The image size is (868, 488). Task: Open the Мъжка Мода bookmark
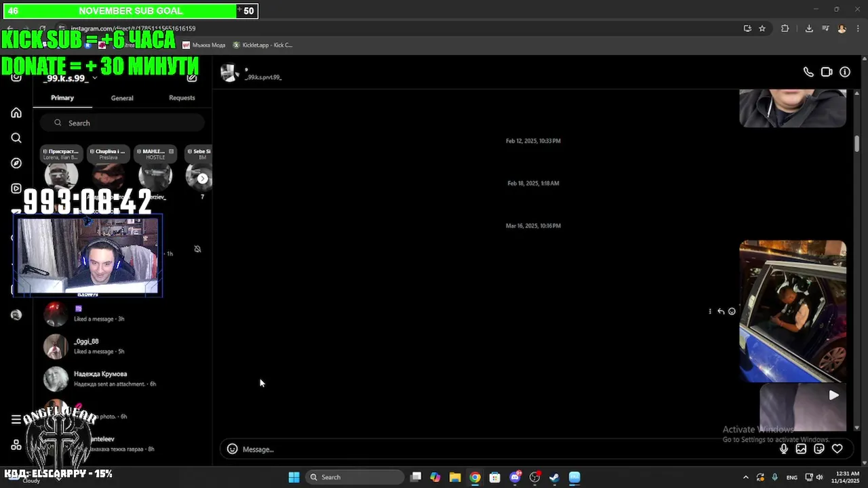point(203,45)
